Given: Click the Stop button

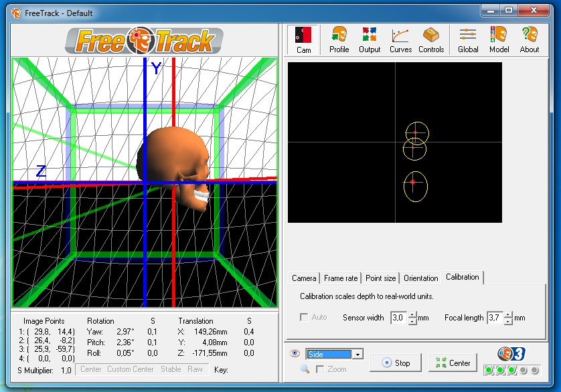Looking at the screenshot, I should (396, 363).
